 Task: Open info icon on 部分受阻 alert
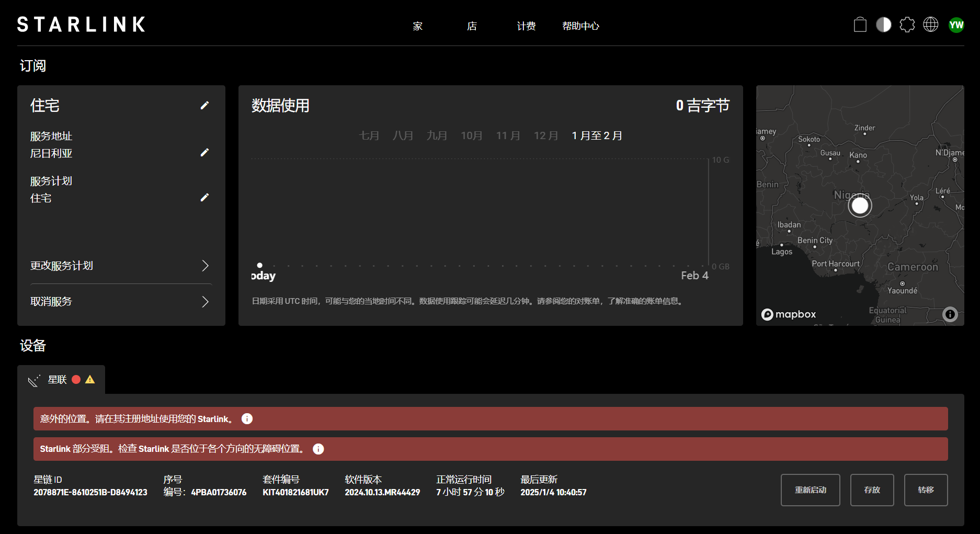point(318,449)
